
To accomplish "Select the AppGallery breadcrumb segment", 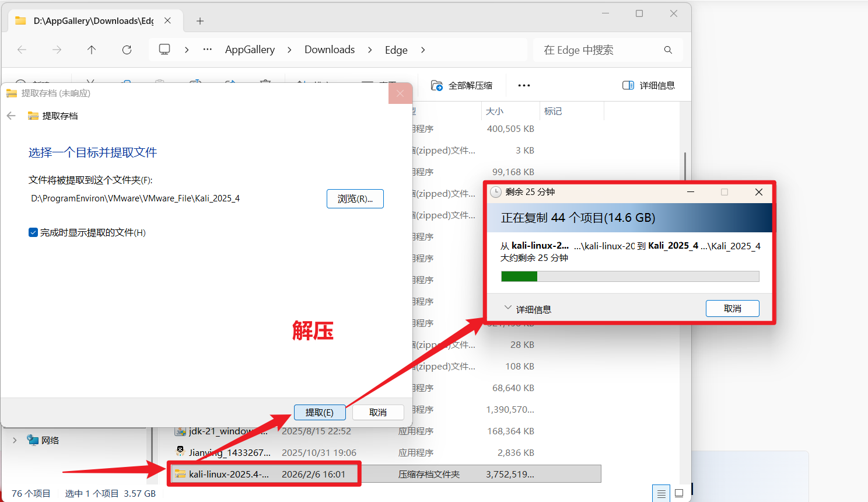I will point(250,50).
